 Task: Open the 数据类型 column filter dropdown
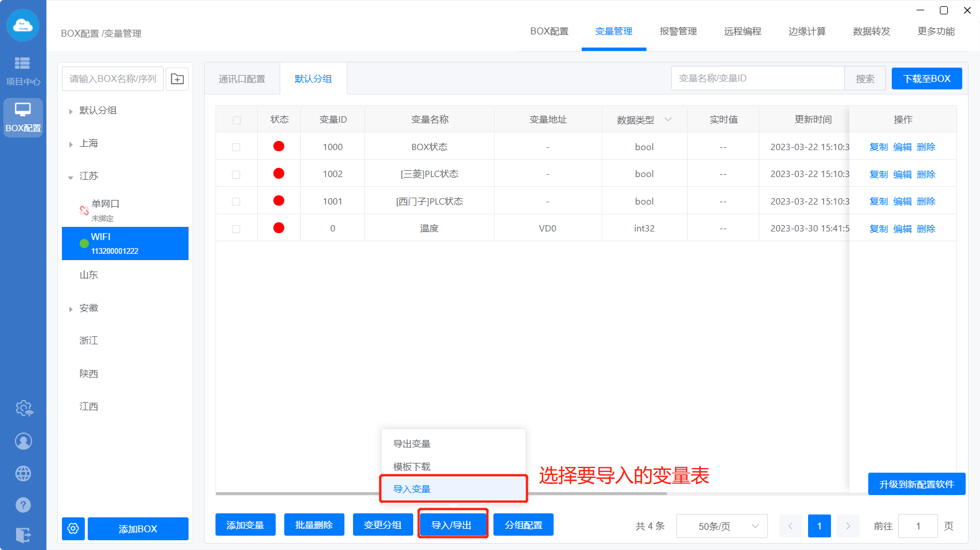668,120
